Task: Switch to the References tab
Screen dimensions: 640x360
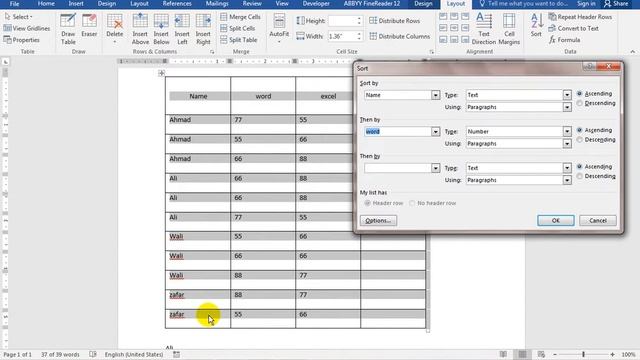Action: click(177, 4)
